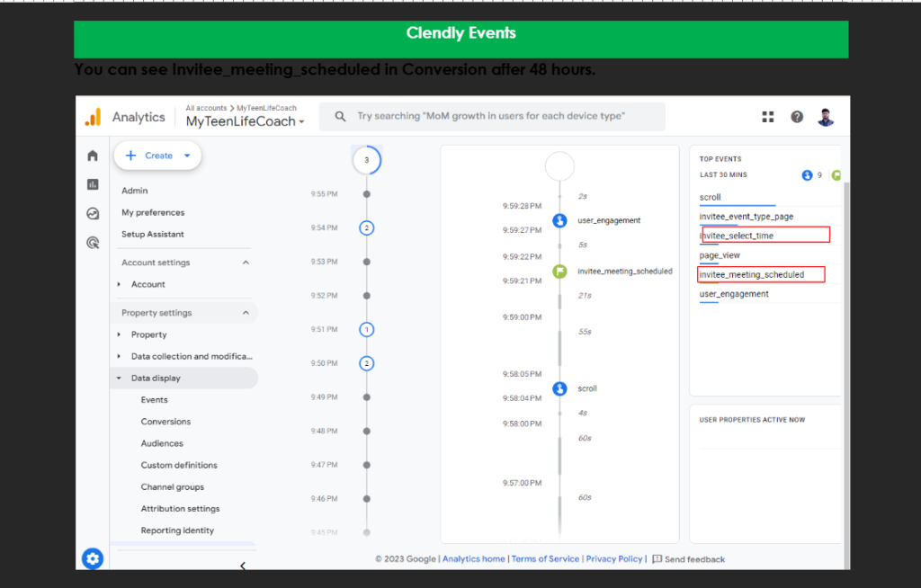Click the scroll event icon in timeline
The height and width of the screenshot is (588, 921).
point(559,388)
